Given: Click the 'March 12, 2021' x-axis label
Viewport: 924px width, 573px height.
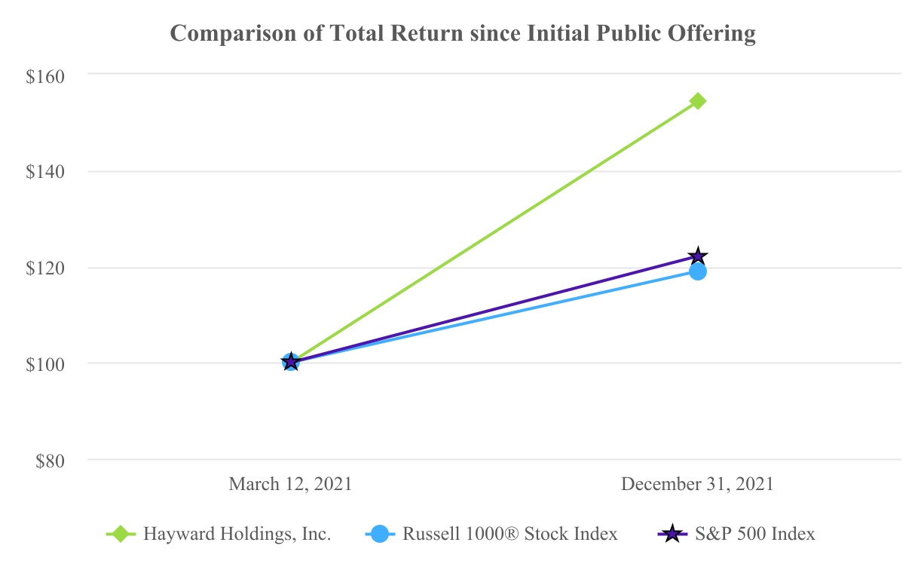Looking at the screenshot, I should (290, 484).
